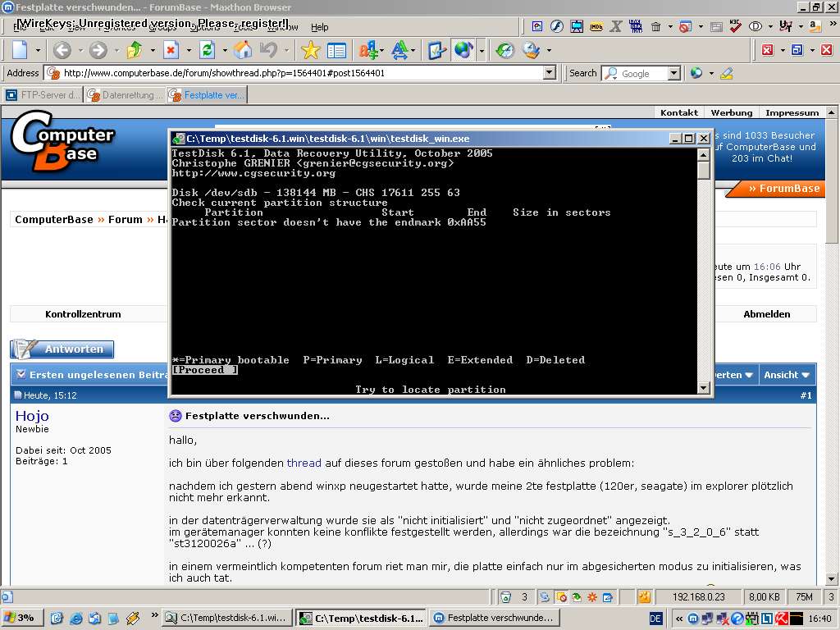
Task: Open the sidebar panel icon
Action: pyautogui.click(x=336, y=51)
